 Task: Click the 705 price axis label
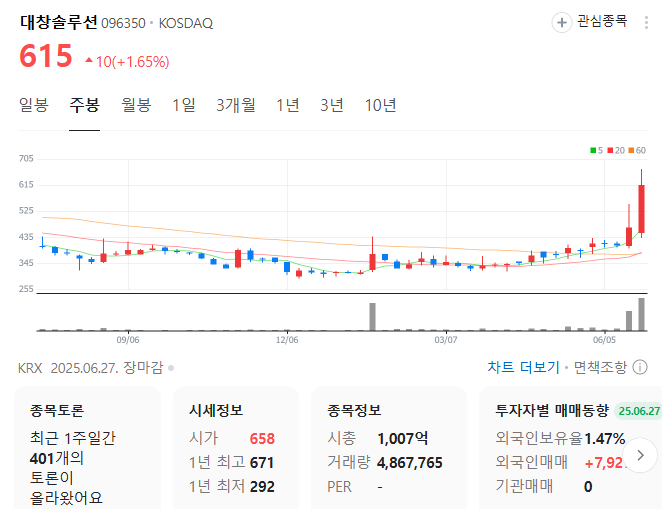pos(26,158)
